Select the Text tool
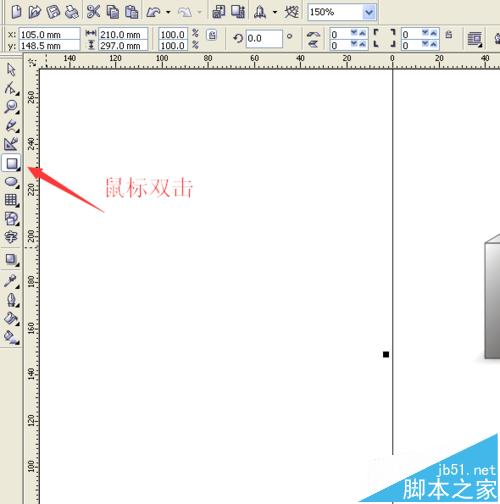Screen dimensions: 500x504 (x=11, y=237)
